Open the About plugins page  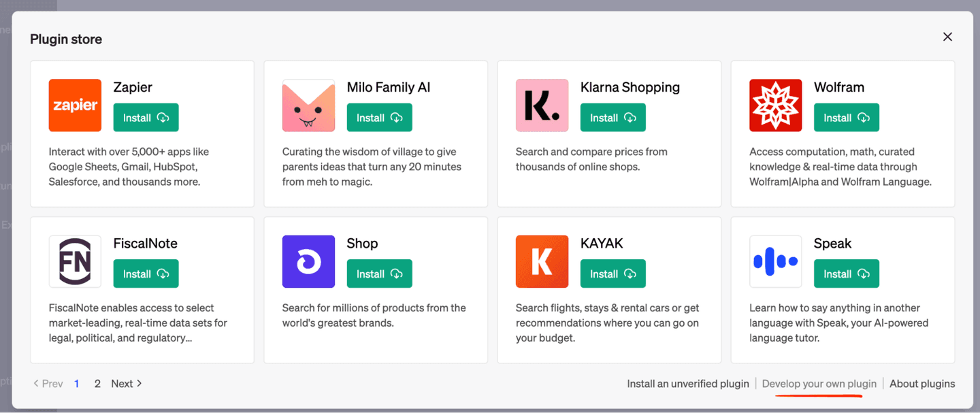click(922, 383)
